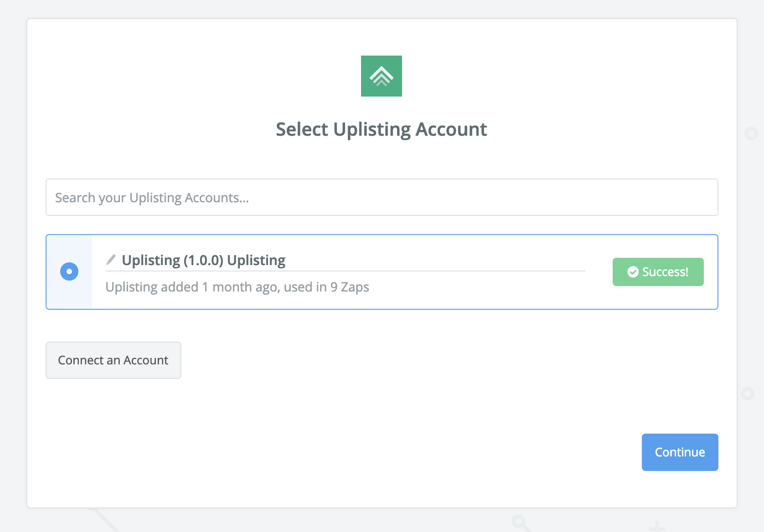This screenshot has width=764, height=532.
Task: Click the pencil icon to rename the account
Action: (x=111, y=260)
